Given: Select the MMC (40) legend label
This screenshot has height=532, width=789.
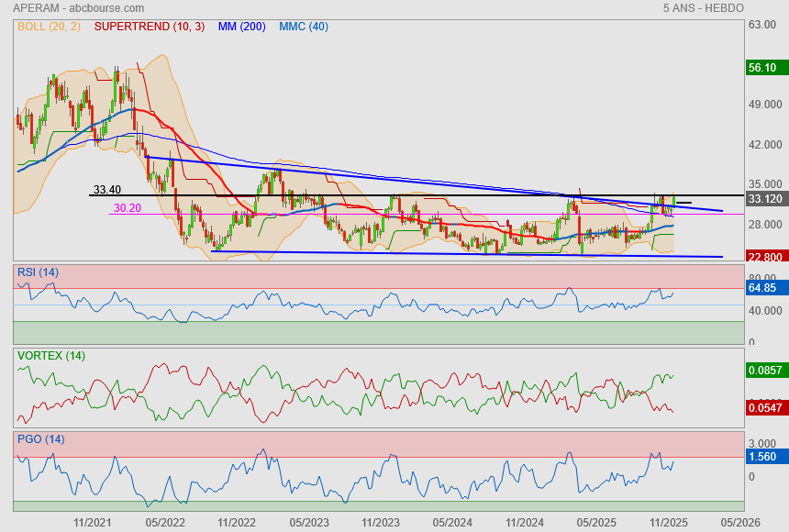Looking at the screenshot, I should point(303,26).
